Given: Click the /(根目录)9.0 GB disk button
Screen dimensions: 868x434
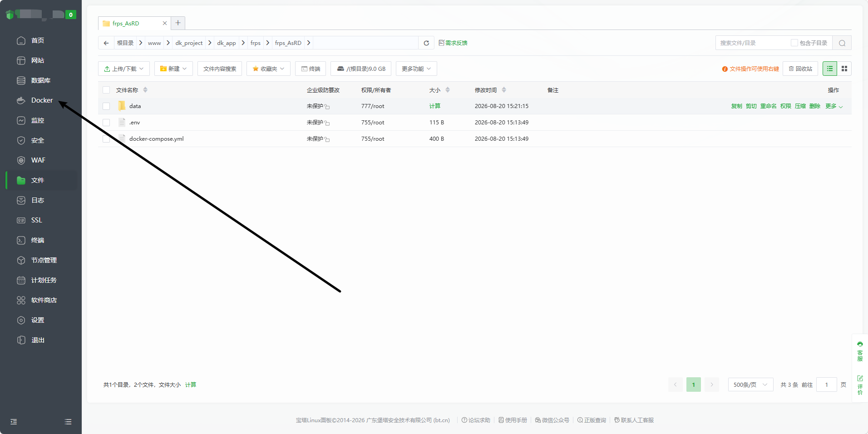Looking at the screenshot, I should click(x=361, y=69).
